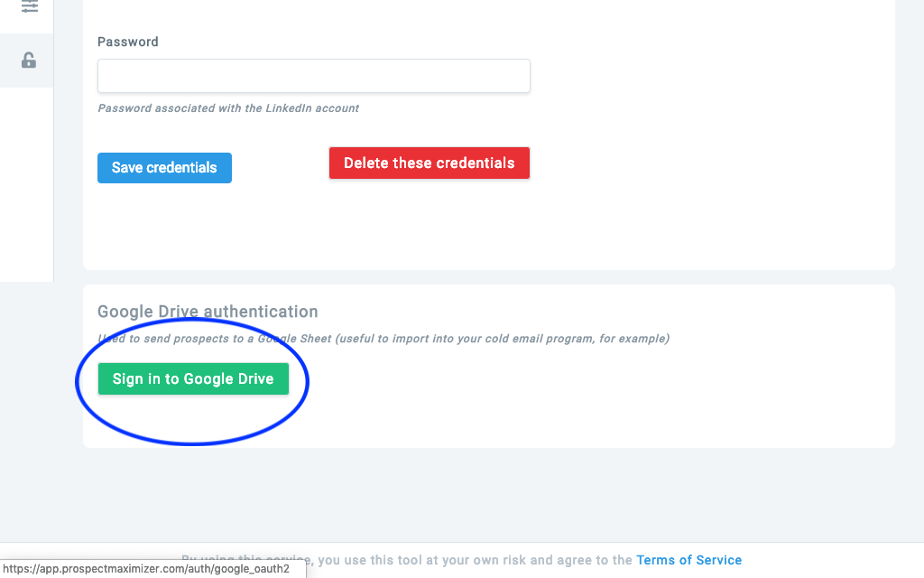This screenshot has height=578, width=924.
Task: Click the red Delete these credentials button
Action: point(429,163)
